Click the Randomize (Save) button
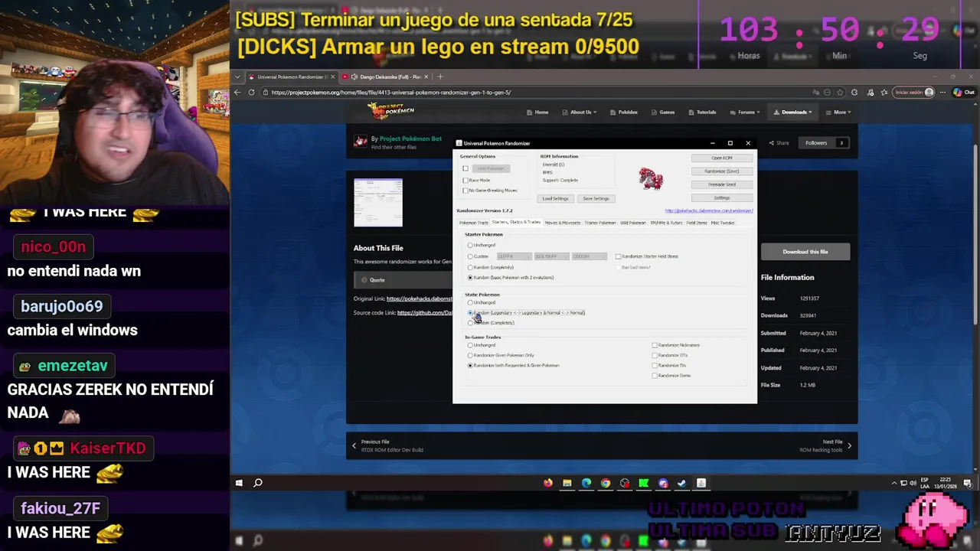This screenshot has height=551, width=980. 722,171
